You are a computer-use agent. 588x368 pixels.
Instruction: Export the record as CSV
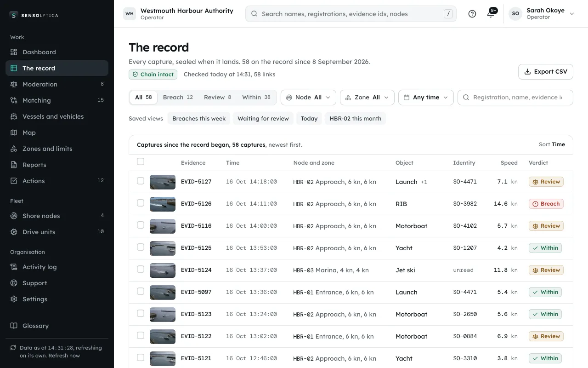pos(546,72)
